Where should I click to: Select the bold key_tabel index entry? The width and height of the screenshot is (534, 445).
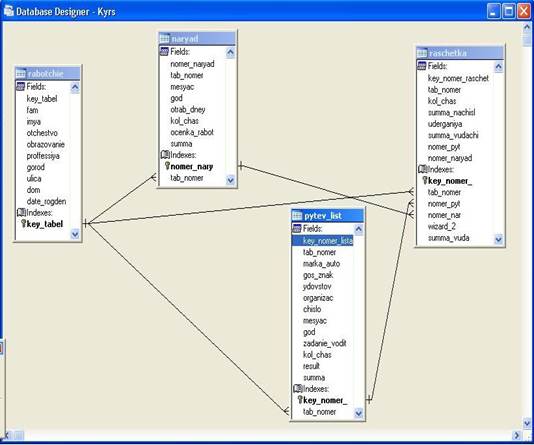[x=45, y=224]
